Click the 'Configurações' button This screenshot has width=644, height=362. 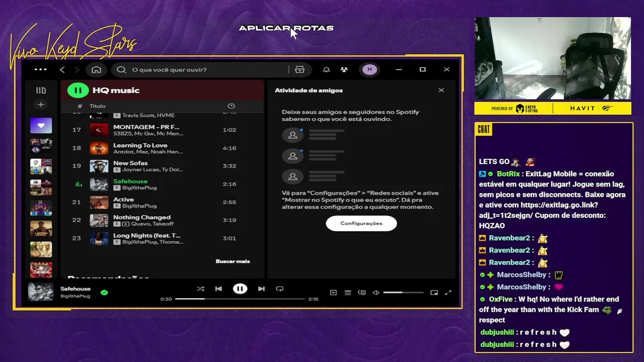click(361, 223)
